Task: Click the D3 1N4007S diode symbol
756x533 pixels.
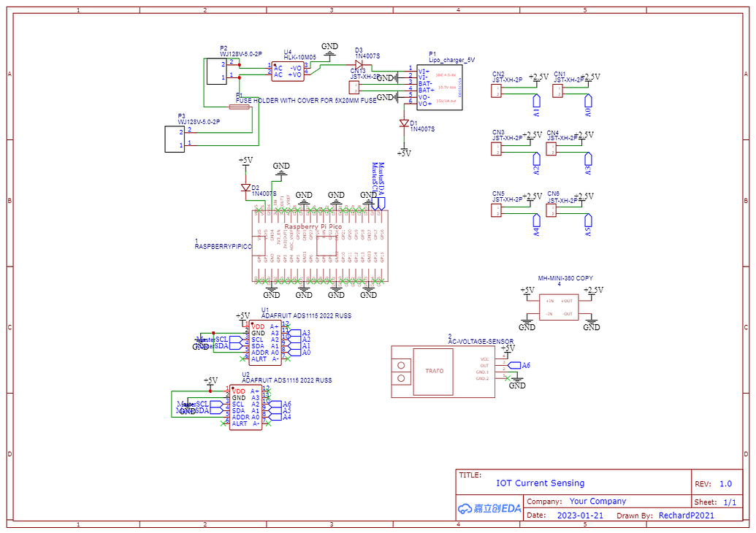Action: pyautogui.click(x=359, y=64)
